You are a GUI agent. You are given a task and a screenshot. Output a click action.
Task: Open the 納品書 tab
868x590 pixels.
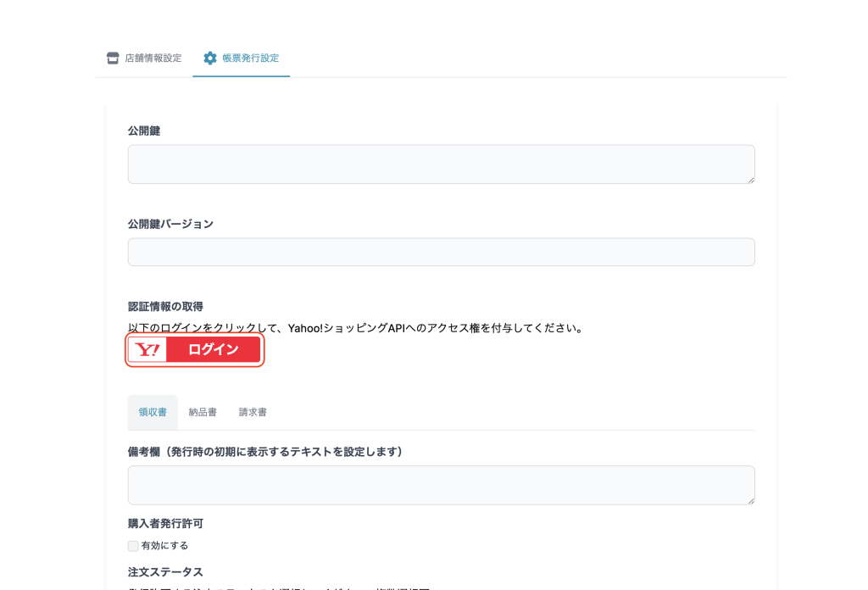click(203, 413)
